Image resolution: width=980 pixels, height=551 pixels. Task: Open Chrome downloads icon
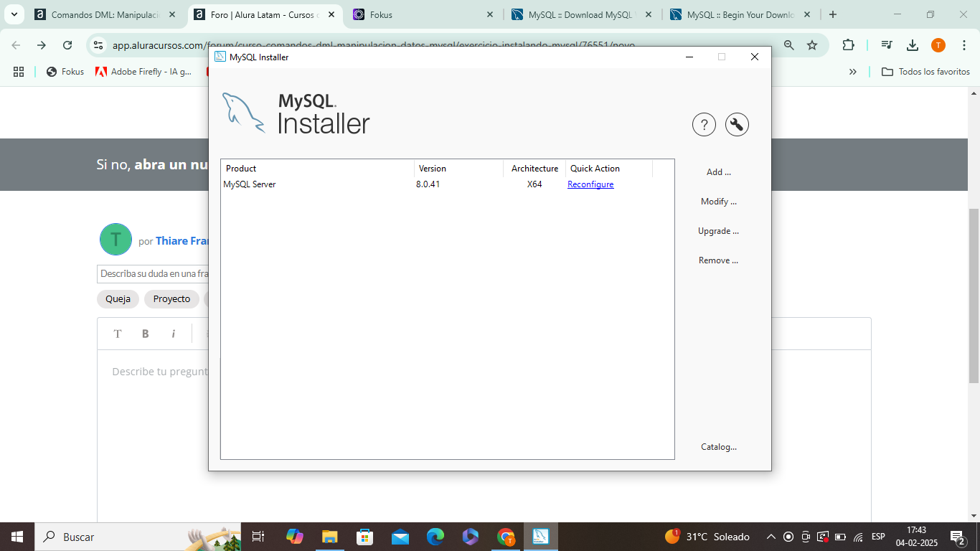click(913, 45)
